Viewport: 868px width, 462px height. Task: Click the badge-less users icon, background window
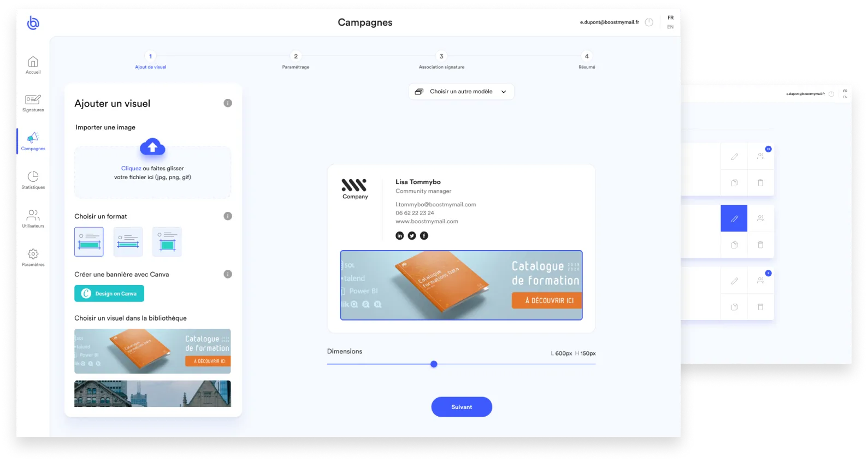click(x=760, y=218)
